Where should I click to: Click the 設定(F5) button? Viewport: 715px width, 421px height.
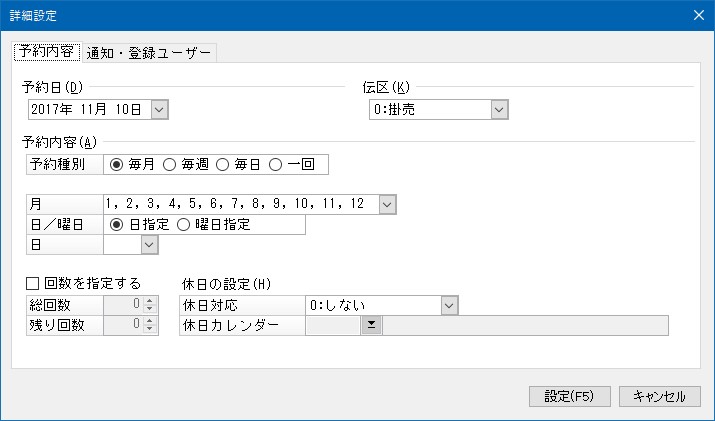pyautogui.click(x=570, y=396)
